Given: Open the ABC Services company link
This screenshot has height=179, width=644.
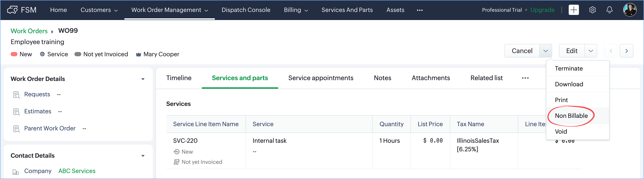Looking at the screenshot, I should (x=77, y=171).
